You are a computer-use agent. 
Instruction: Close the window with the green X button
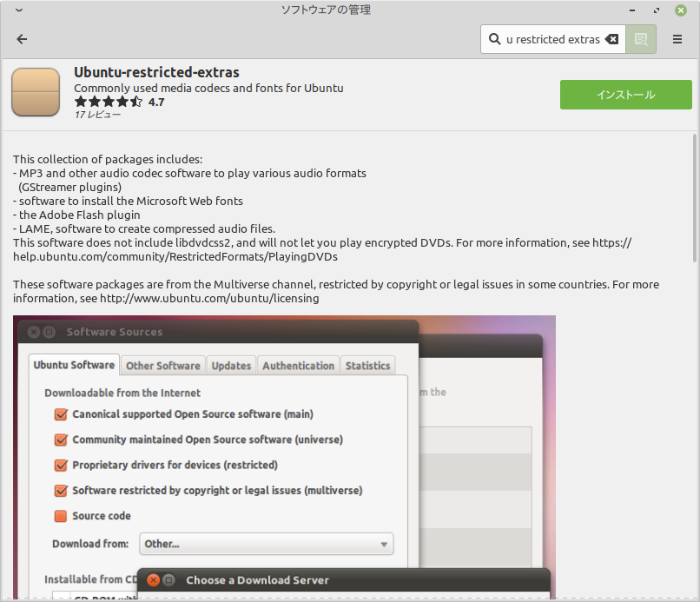pos(680,10)
